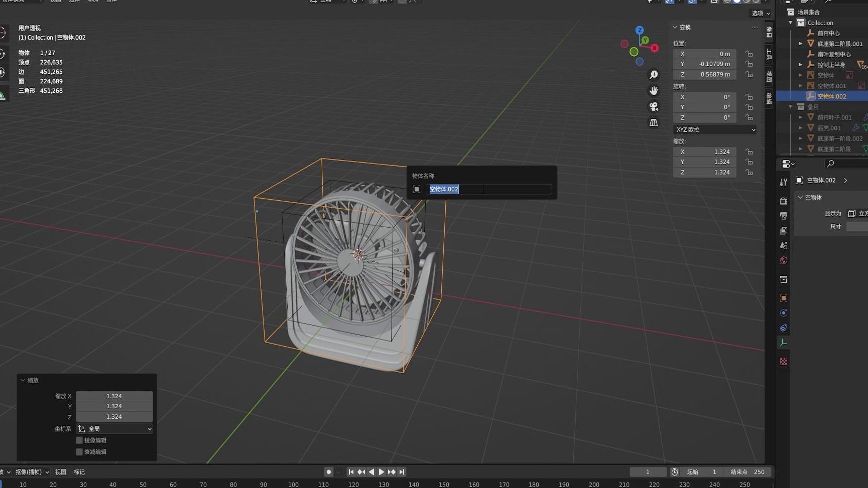Viewport: 868px width, 488px height.
Task: Click the World Properties globe icon
Action: 784,260
